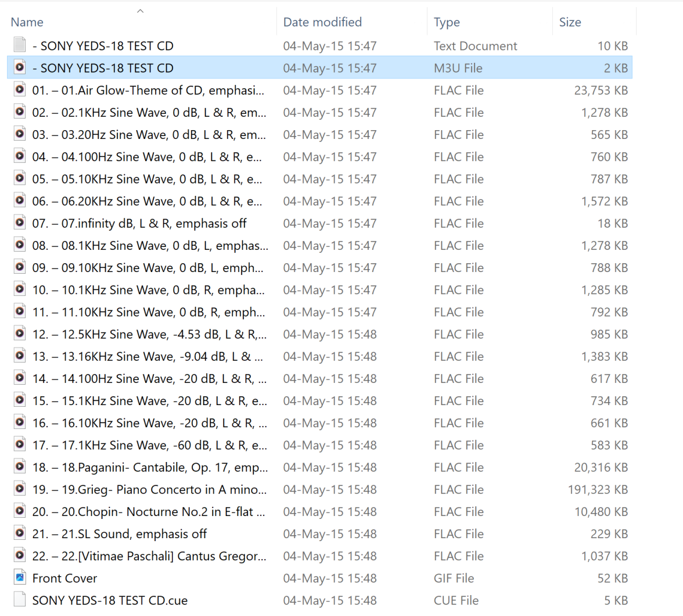Select file 01.Air Glow-Theme of CD
683x616 pixels.
pyautogui.click(x=148, y=90)
